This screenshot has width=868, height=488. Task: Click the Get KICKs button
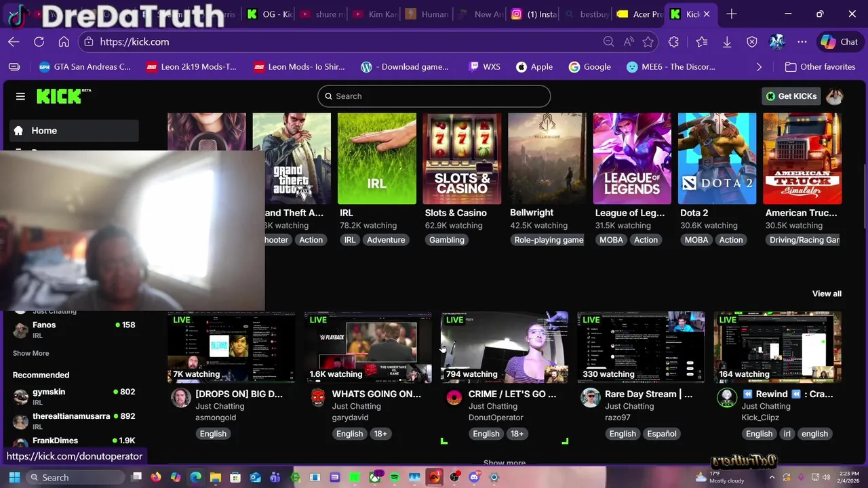point(791,96)
